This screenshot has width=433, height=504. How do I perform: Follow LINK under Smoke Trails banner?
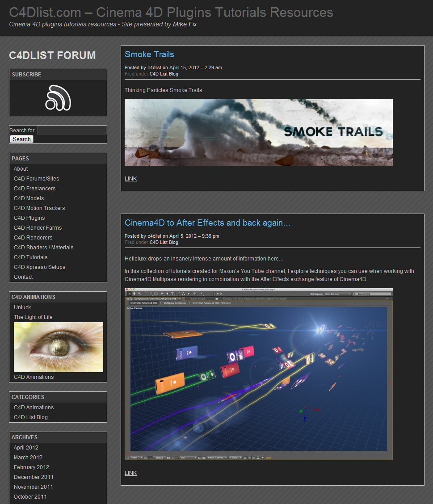click(x=131, y=179)
